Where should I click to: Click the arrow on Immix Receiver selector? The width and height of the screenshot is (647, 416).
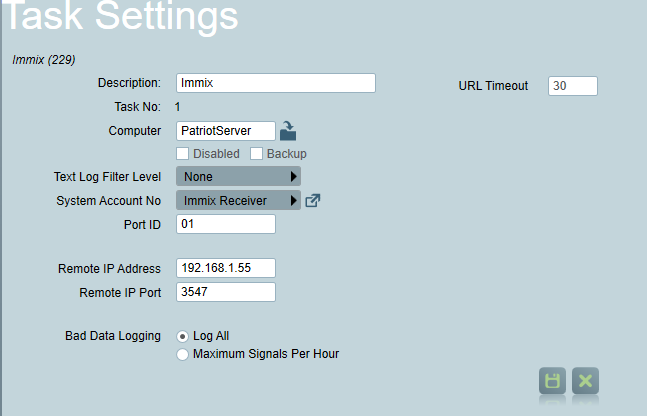point(293,201)
